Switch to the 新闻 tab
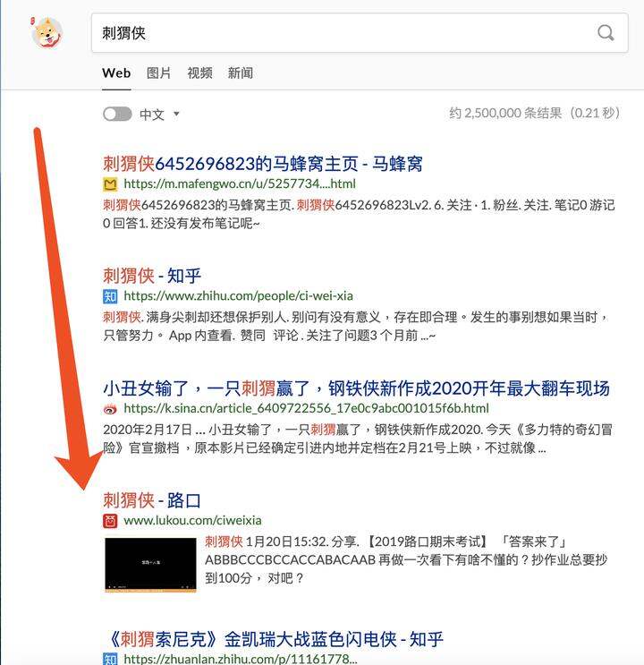Viewport: 644px width, 665px height. click(241, 73)
